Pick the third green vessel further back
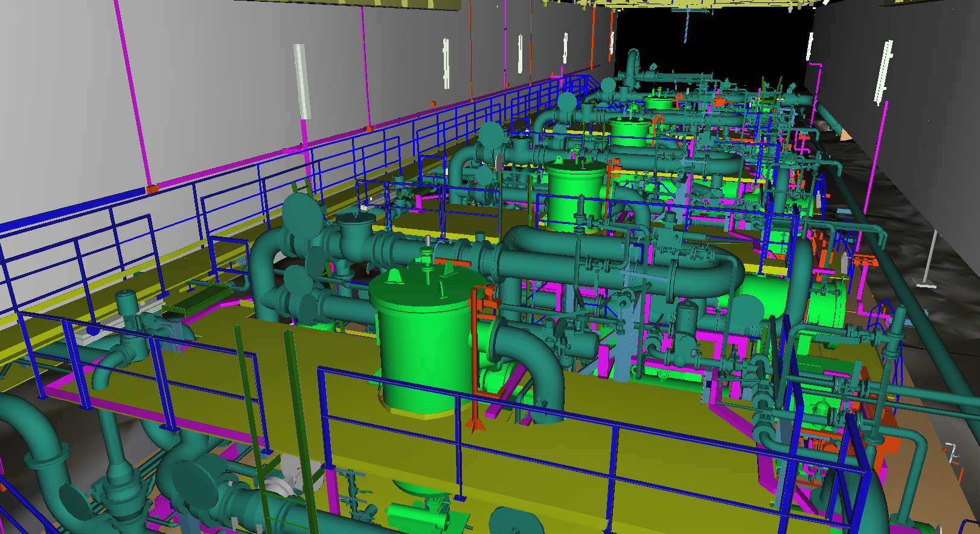Image resolution: width=980 pixels, height=534 pixels. pos(629,132)
